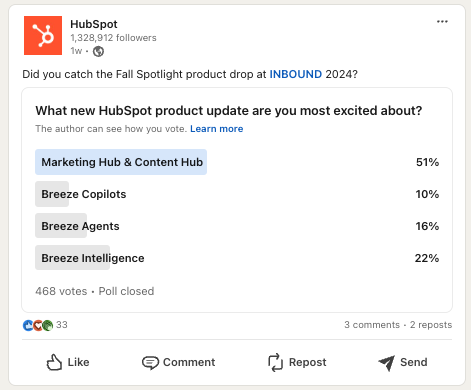The height and width of the screenshot is (390, 471).
Task: Click the Repost arrows icon
Action: 275,362
